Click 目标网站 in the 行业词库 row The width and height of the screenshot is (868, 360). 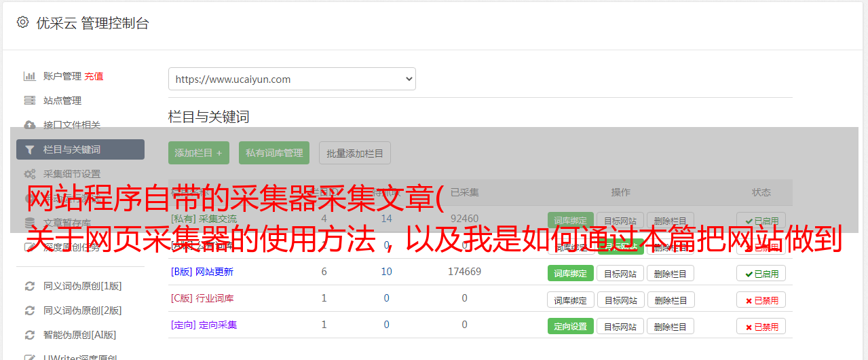pos(620,300)
